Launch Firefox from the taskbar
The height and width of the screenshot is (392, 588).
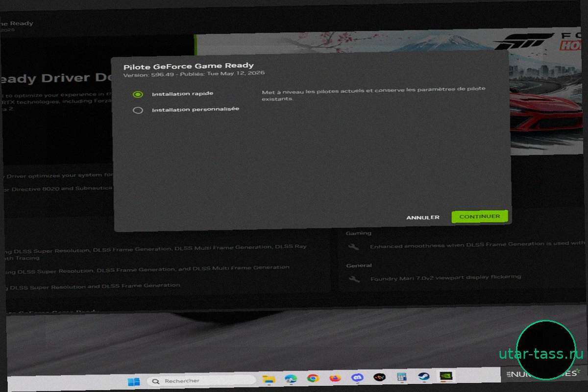point(335,378)
